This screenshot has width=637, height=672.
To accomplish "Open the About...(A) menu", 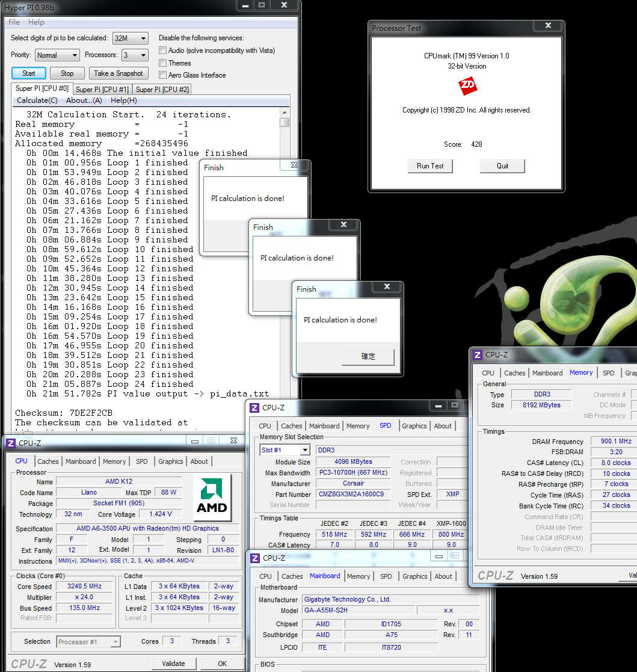I will 84,100.
